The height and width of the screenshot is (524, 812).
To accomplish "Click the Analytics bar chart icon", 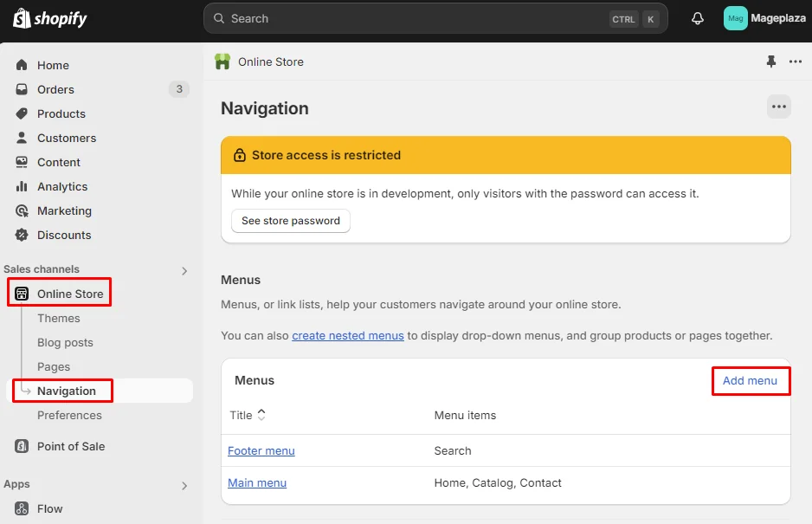I will pos(22,186).
